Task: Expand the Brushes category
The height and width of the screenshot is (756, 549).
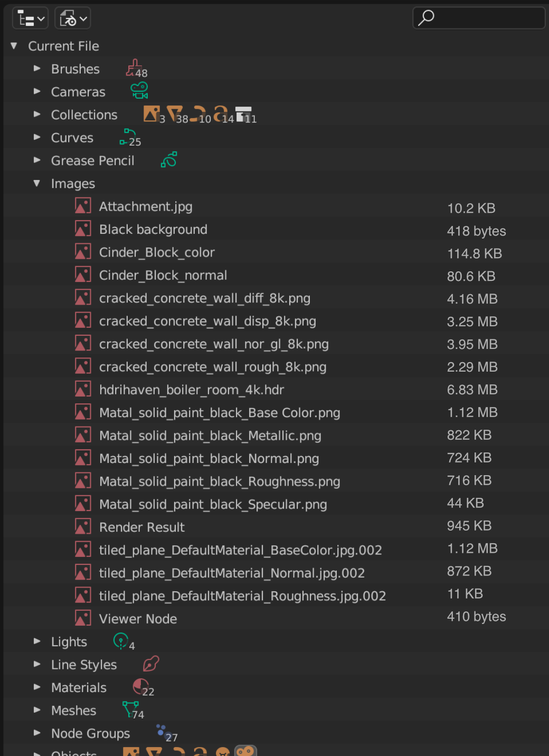Action: [37, 69]
